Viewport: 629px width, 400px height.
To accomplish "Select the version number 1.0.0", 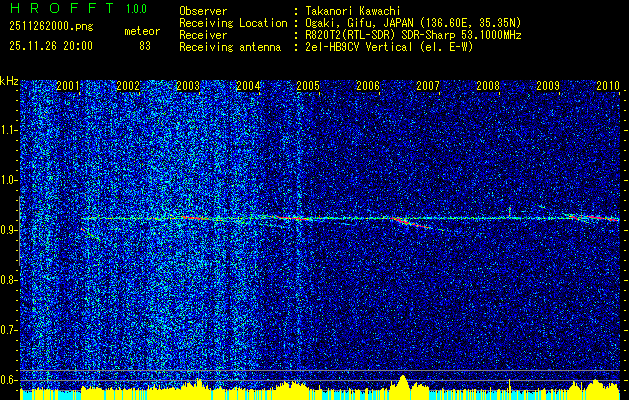I will point(136,8).
